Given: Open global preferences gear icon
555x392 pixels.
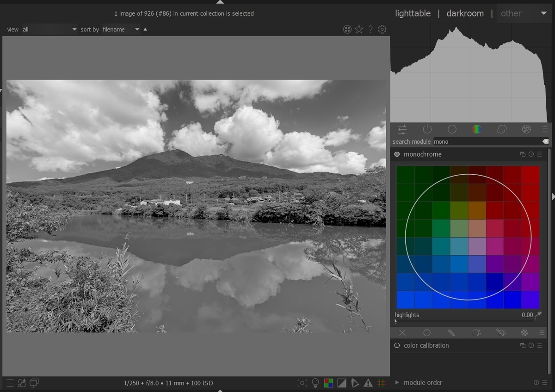Looking at the screenshot, I should (x=382, y=30).
